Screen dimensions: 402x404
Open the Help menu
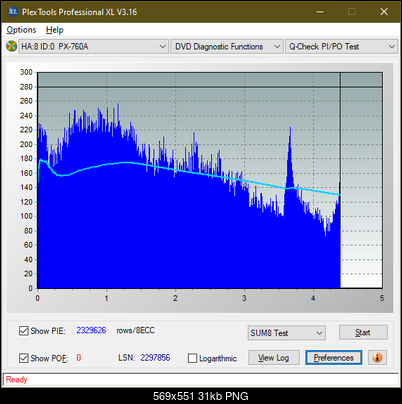[x=55, y=30]
